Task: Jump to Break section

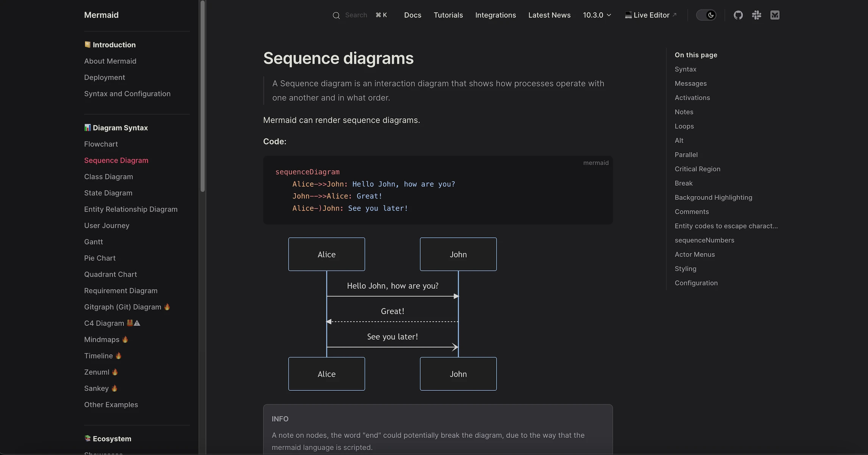Action: tap(683, 184)
